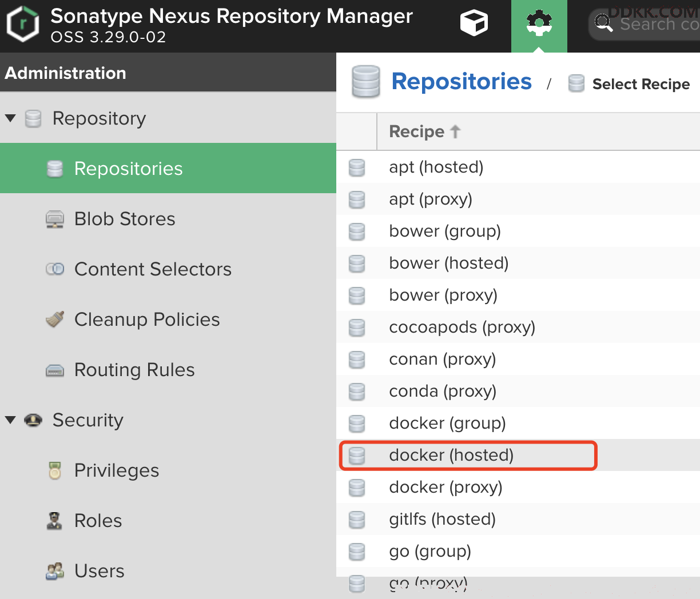
Task: Click the database icon beside bower (proxy)
Action: pyautogui.click(x=357, y=295)
